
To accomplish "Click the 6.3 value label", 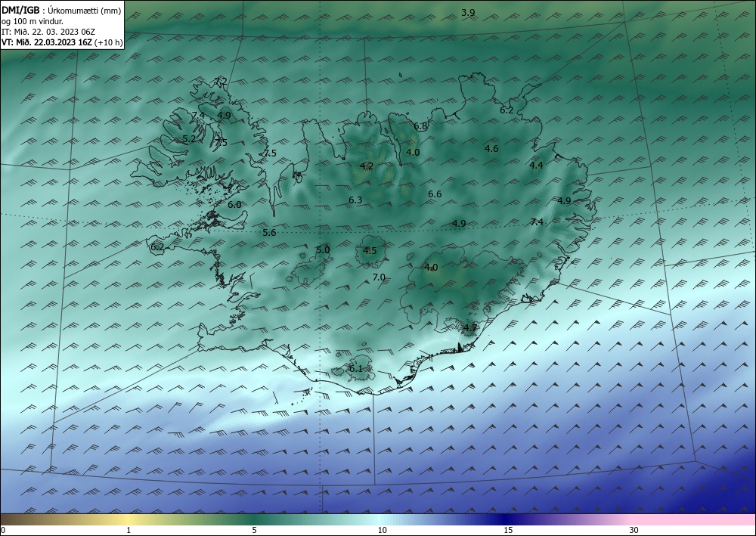I will coord(355,200).
